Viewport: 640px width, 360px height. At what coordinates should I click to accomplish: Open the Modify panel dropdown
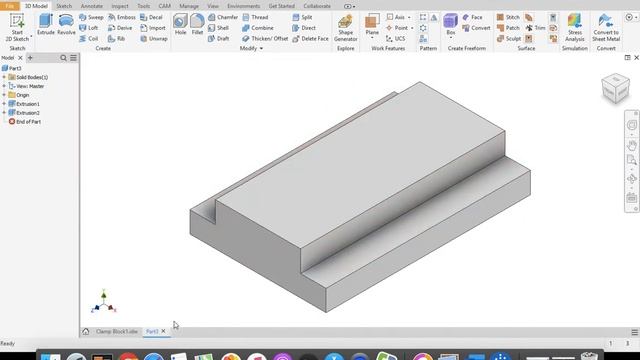[x=251, y=48]
